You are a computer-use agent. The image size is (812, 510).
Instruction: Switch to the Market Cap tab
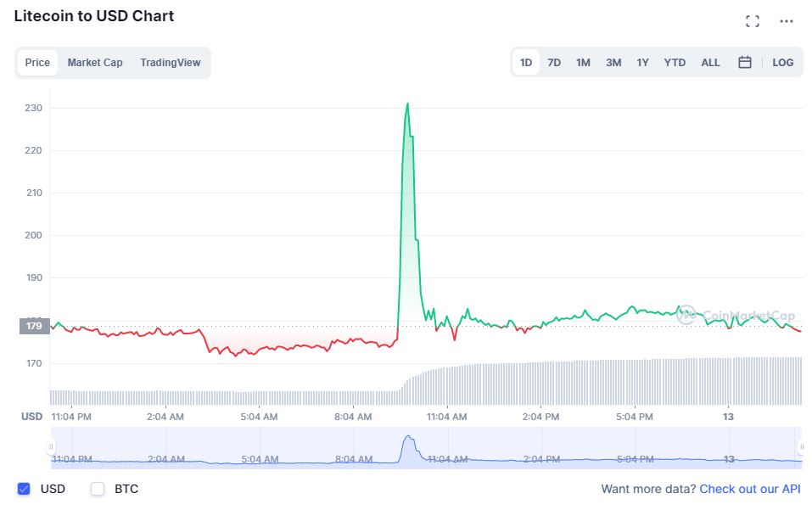coord(95,63)
